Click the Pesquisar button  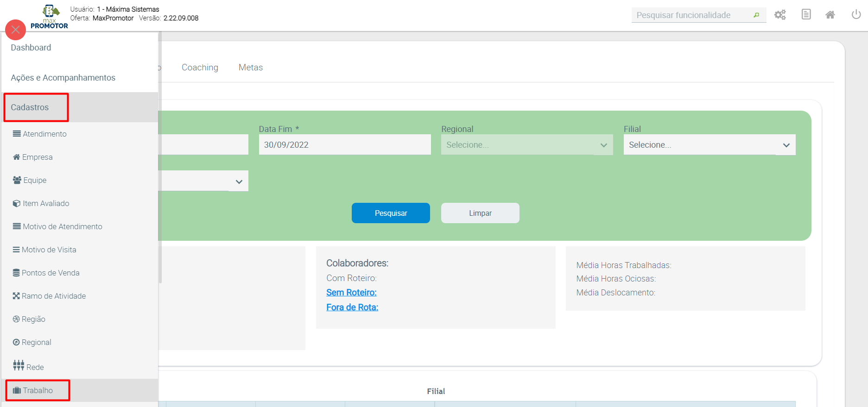[x=391, y=213]
